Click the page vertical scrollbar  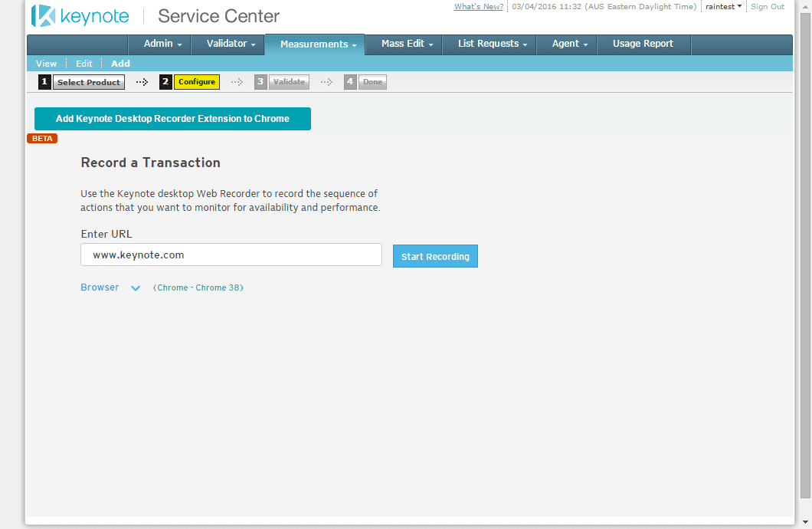click(805, 254)
